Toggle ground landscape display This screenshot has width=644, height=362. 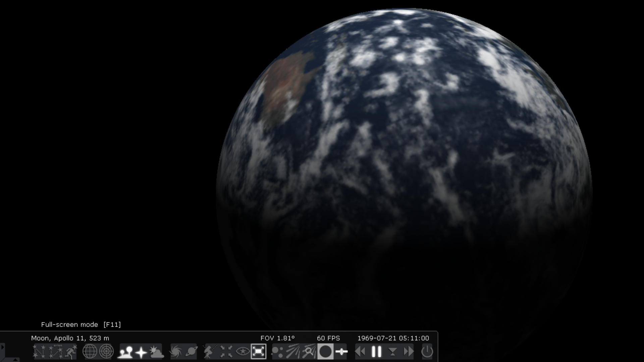click(x=125, y=352)
